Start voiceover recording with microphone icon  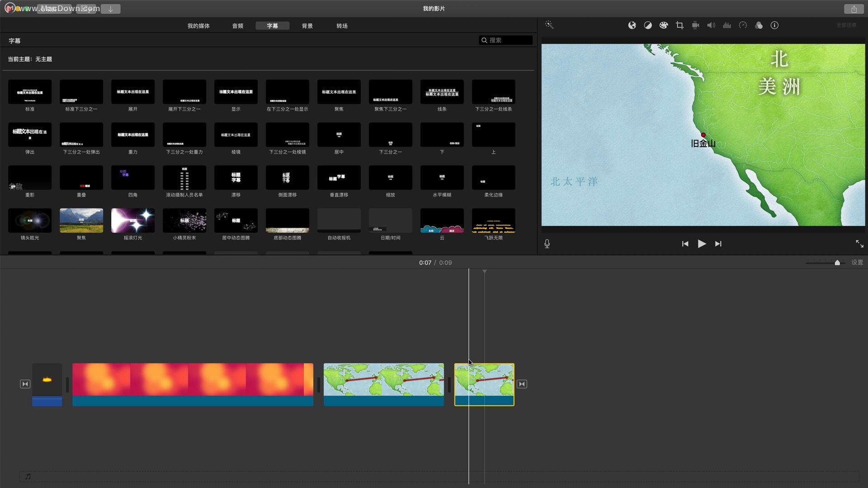coord(547,244)
